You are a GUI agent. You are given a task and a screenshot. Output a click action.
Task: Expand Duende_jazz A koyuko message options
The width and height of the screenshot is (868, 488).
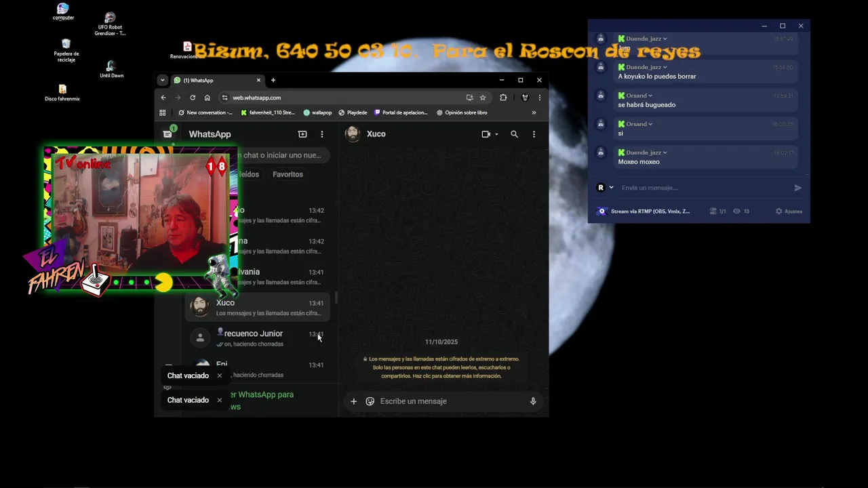click(x=665, y=67)
